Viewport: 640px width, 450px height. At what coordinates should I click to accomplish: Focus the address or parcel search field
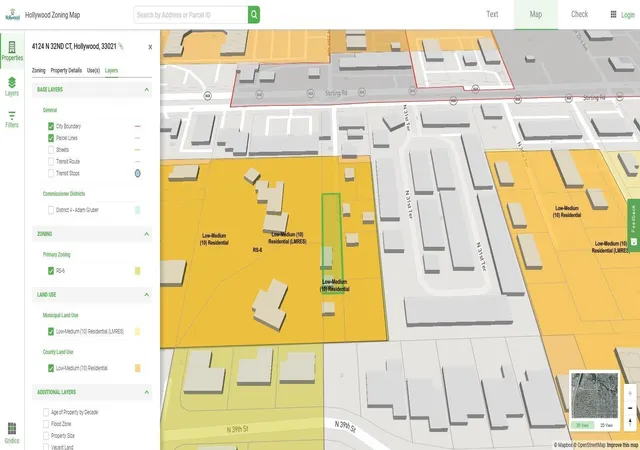[x=191, y=15]
